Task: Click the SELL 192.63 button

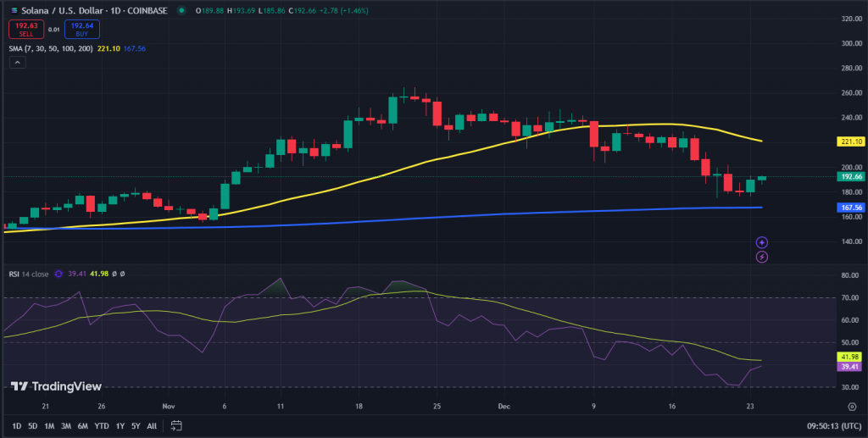Action: pyautogui.click(x=26, y=29)
